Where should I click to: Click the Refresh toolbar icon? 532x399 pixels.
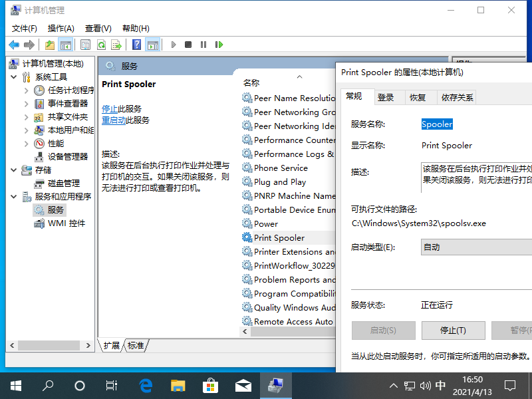click(x=101, y=45)
